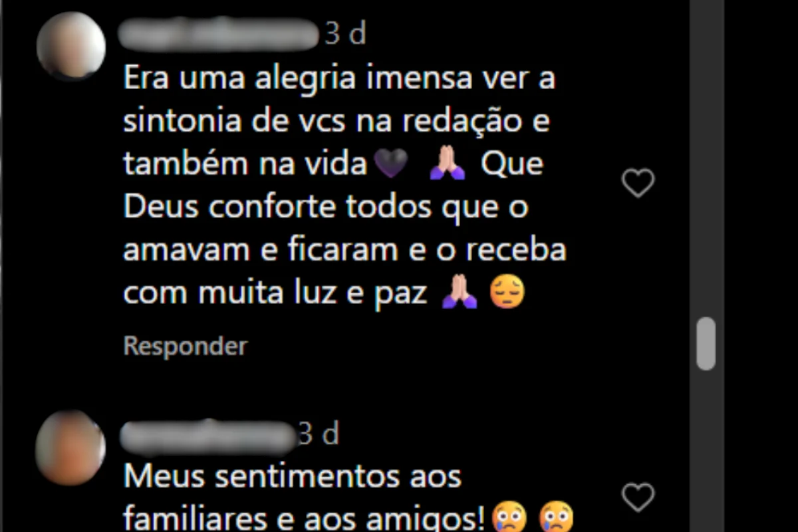
Task: Click the scrollbar track below the thumb
Action: coord(706,451)
